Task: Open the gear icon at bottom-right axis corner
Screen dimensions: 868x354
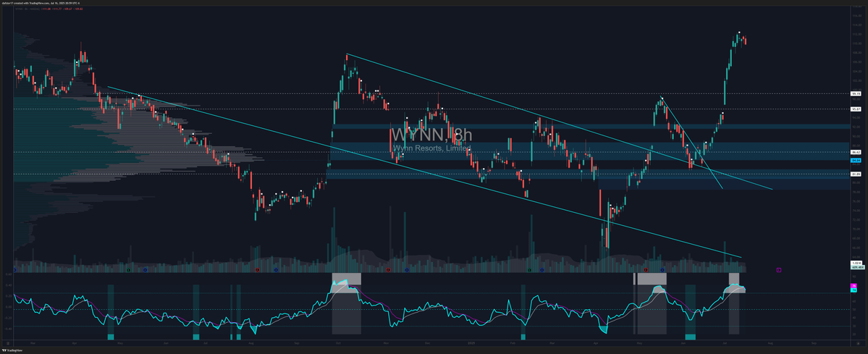Action: (x=858, y=343)
